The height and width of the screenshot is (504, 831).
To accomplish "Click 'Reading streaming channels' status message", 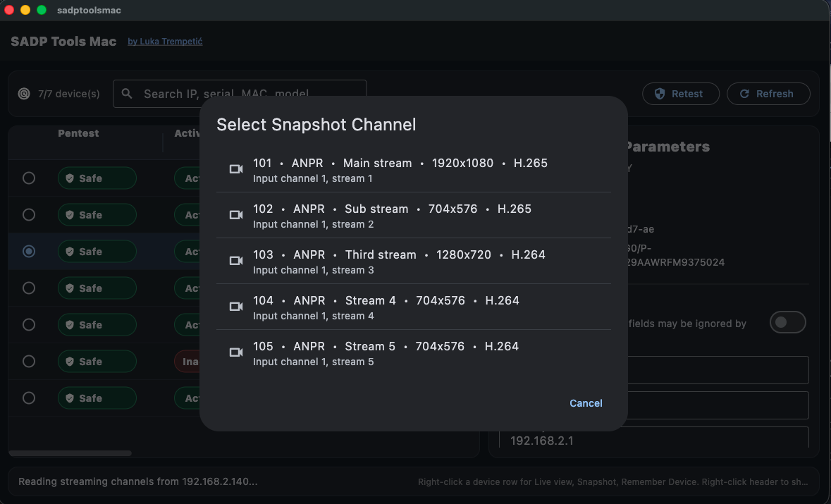I will [x=137, y=481].
